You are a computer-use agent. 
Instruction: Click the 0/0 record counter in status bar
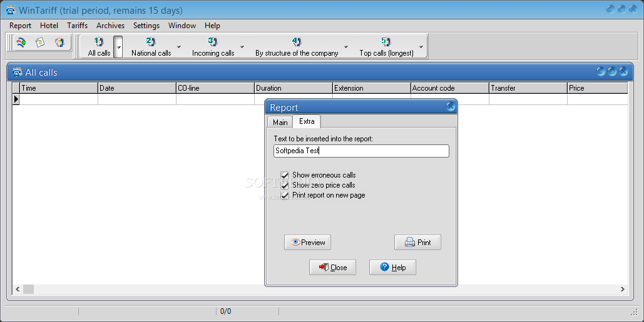(x=225, y=311)
